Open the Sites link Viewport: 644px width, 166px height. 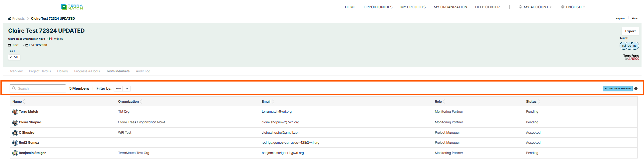(x=634, y=19)
